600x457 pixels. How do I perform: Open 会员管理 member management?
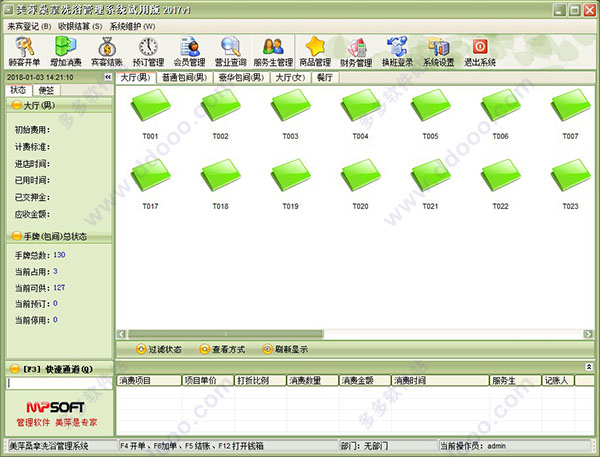coord(189,52)
